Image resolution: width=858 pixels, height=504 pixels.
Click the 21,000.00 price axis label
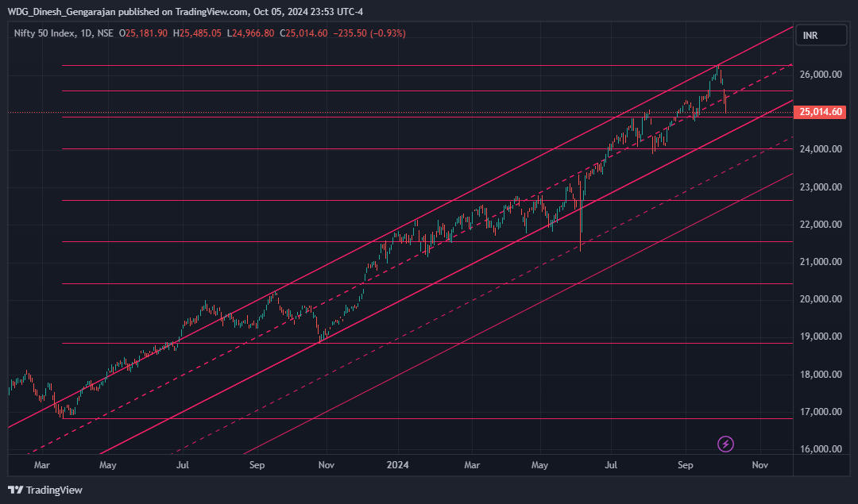point(820,262)
